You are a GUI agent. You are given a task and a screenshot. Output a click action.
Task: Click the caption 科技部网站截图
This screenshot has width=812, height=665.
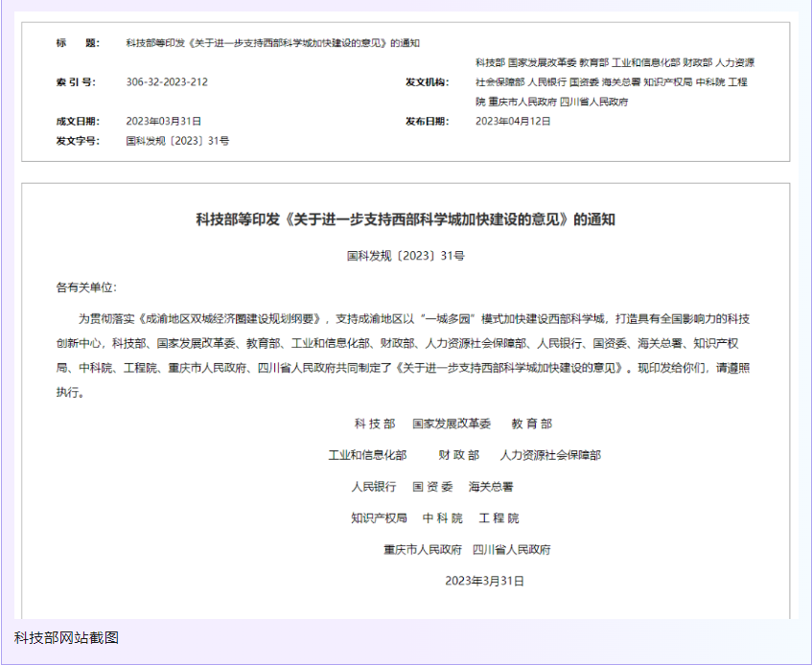[x=66, y=637]
